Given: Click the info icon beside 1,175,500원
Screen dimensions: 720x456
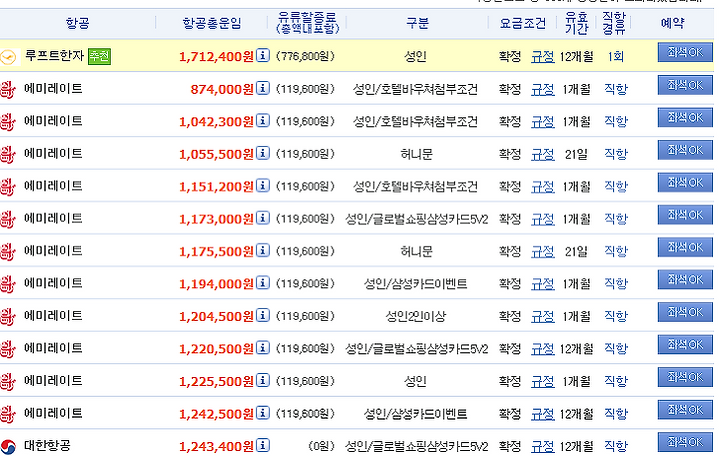Looking at the screenshot, I should [x=263, y=250].
